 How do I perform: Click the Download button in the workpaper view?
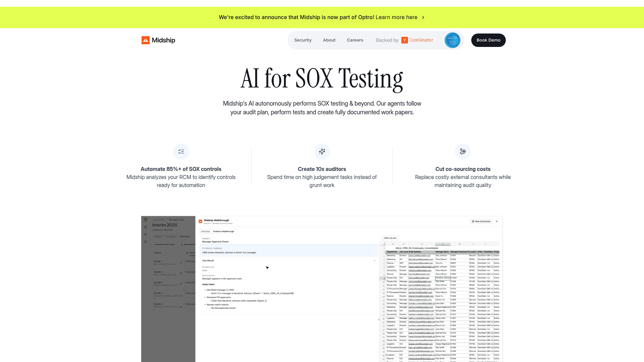tap(187, 244)
